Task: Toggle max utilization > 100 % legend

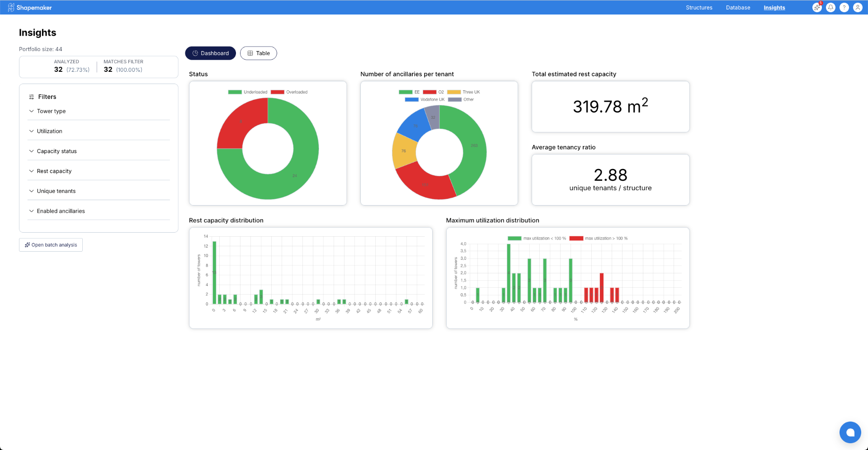Action: pos(599,239)
